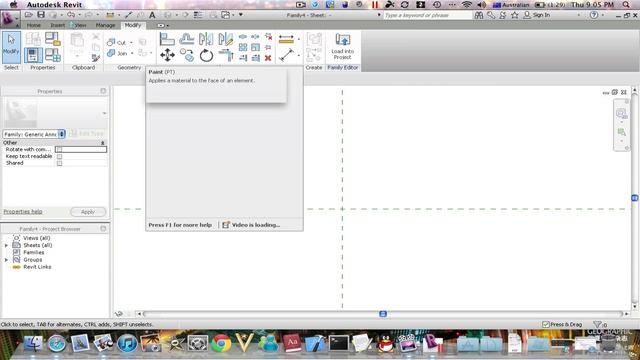Select Families in Project Browser
The image size is (640, 360).
(33, 252)
